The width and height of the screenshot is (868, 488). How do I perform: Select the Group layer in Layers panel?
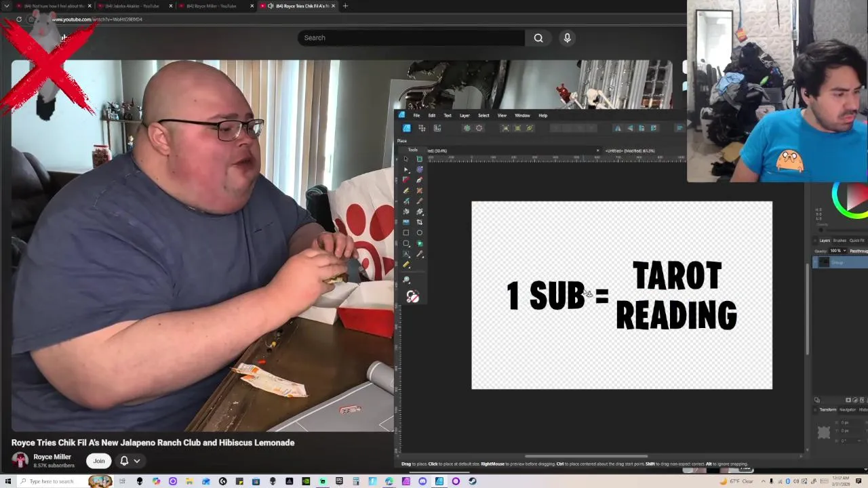tap(840, 262)
